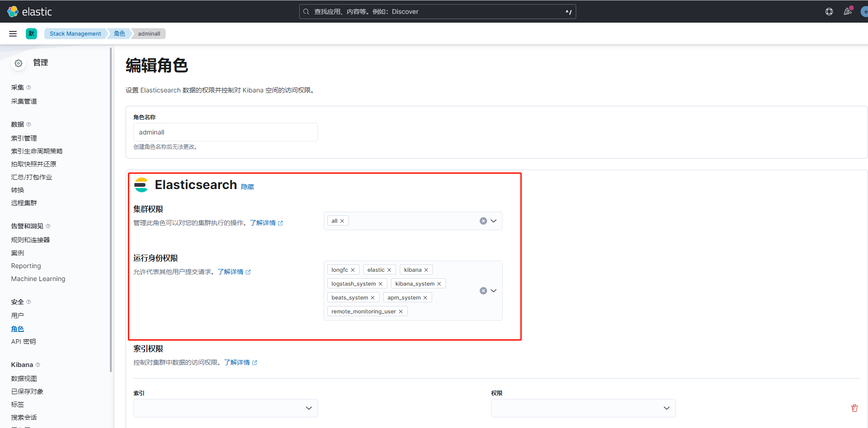The height and width of the screenshot is (428, 868).
Task: Open cluster privileges 了解详情 link
Action: pos(266,223)
